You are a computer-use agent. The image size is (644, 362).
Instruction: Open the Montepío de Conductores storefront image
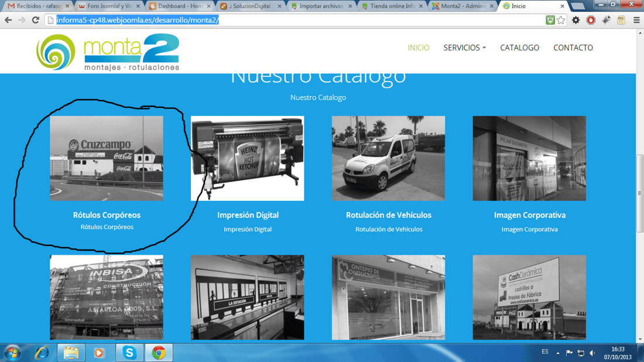pyautogui.click(x=388, y=298)
